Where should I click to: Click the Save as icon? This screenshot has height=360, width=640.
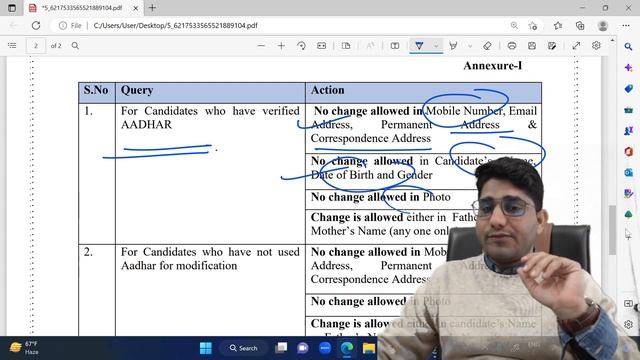click(552, 46)
